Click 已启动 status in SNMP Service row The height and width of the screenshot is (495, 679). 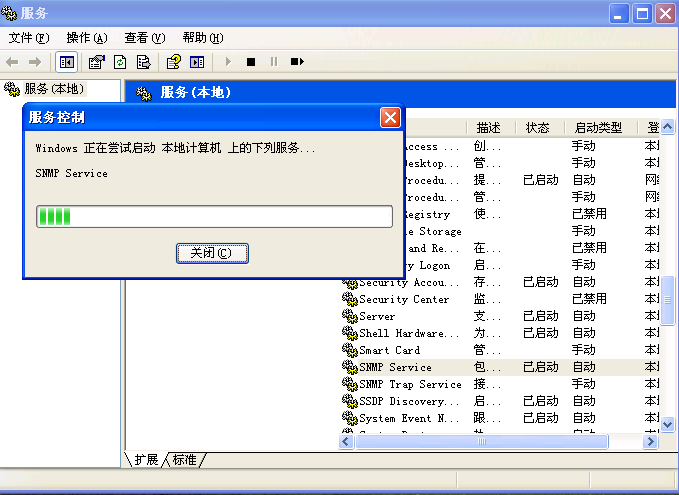[540, 367]
